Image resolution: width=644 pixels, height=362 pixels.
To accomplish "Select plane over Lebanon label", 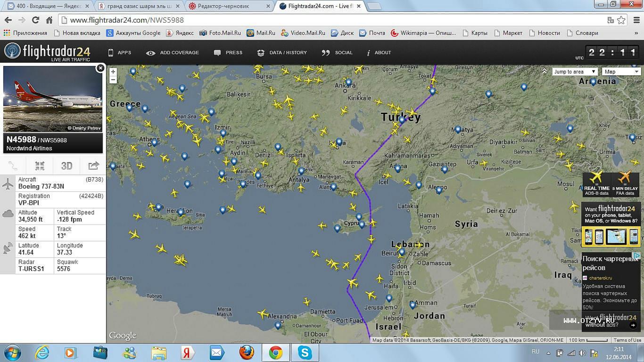I will (x=418, y=245).
